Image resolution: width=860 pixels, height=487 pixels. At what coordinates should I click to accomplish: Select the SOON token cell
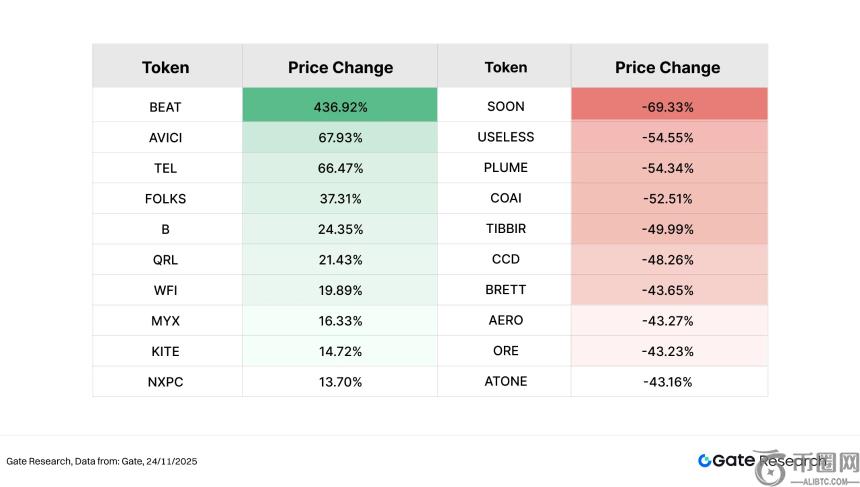click(x=505, y=106)
